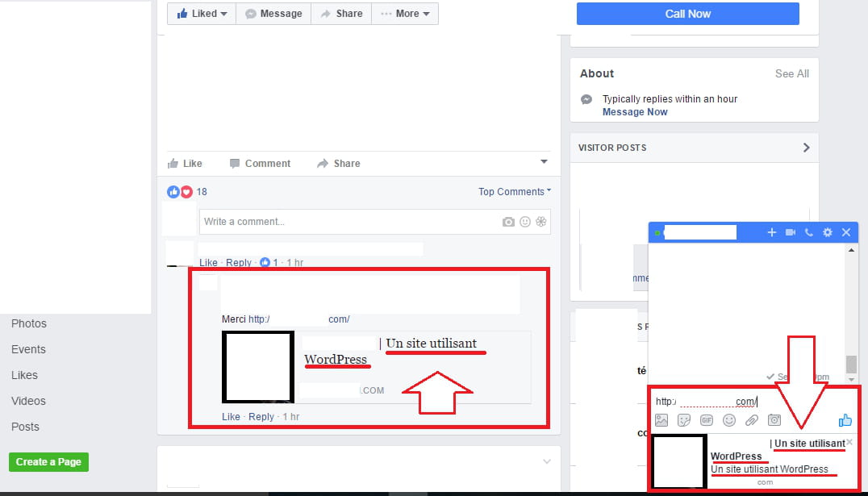This screenshot has width=868, height=496.
Task: Click the Share button in page header
Action: pyautogui.click(x=341, y=14)
